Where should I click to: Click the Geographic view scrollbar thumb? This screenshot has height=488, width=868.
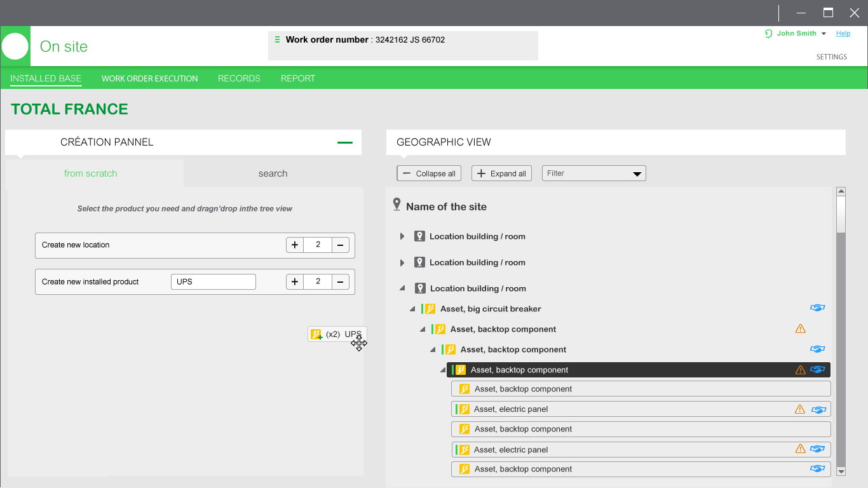(x=841, y=215)
